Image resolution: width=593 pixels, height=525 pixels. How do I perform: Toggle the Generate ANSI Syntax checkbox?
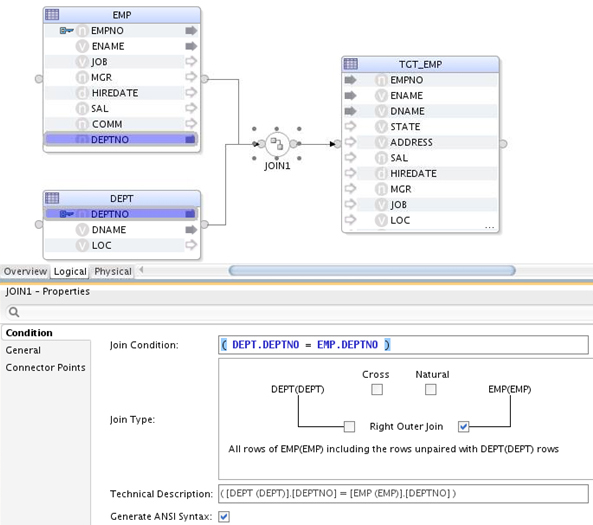click(224, 516)
